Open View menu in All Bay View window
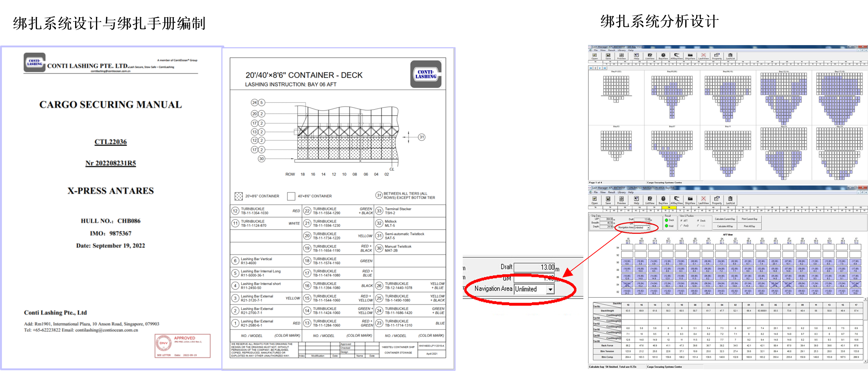This screenshot has width=868, height=371. [x=603, y=50]
